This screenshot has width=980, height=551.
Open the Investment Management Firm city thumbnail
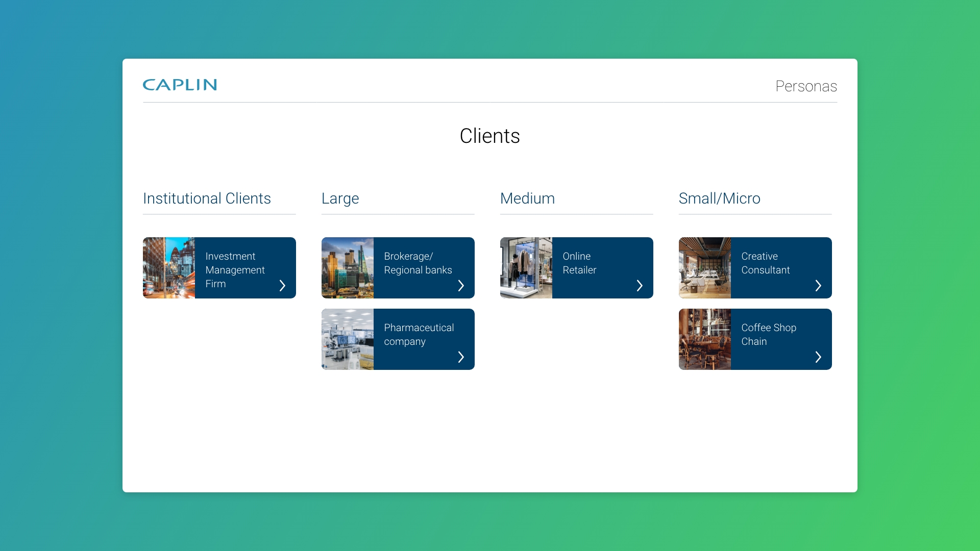(169, 268)
